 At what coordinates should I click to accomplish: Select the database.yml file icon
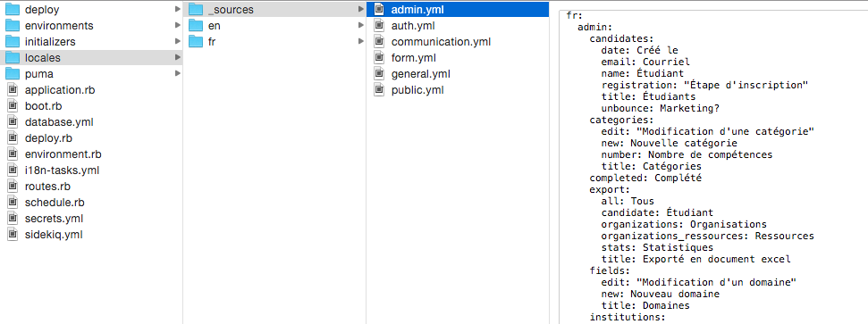point(13,121)
